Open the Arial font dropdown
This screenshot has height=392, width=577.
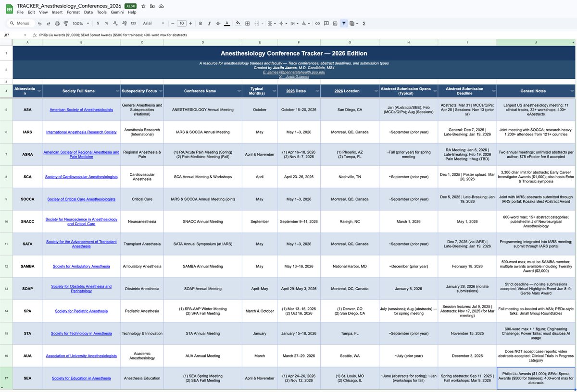point(153,23)
